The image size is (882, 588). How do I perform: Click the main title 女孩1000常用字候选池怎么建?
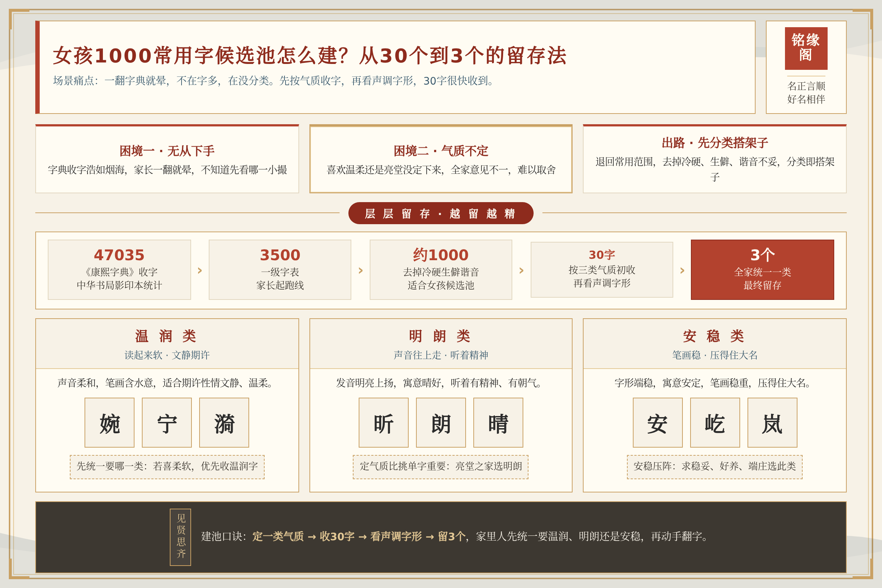click(310, 55)
